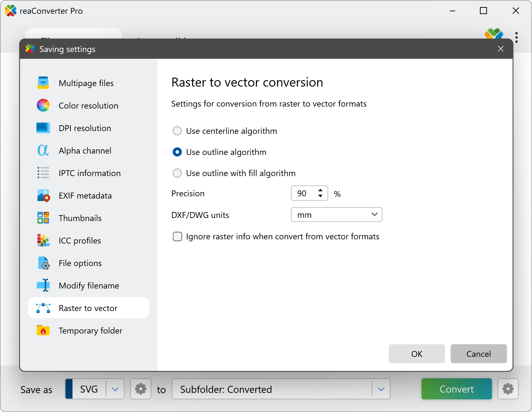
Task: Choose Use outline with fill algorithm
Action: (177, 173)
